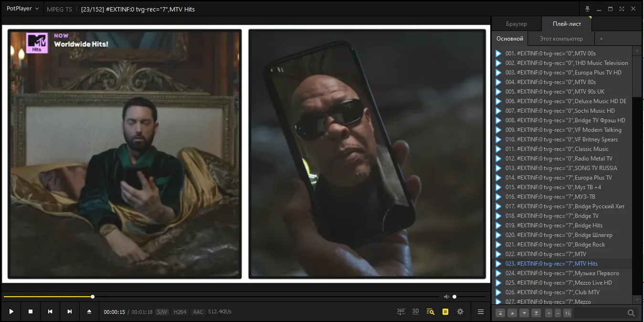Image resolution: width=644 pixels, height=322 pixels.
Task: Click the play icon beside Europa Plus TV HD
Action: [x=498, y=73]
